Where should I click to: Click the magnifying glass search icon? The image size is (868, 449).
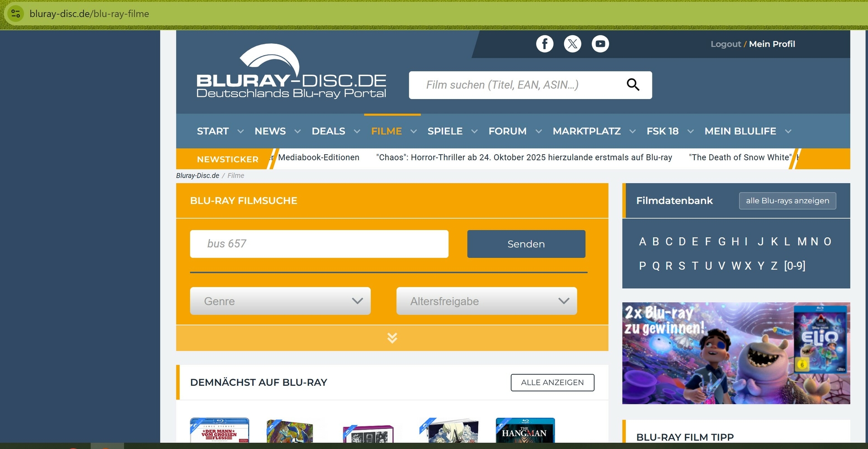(x=632, y=85)
